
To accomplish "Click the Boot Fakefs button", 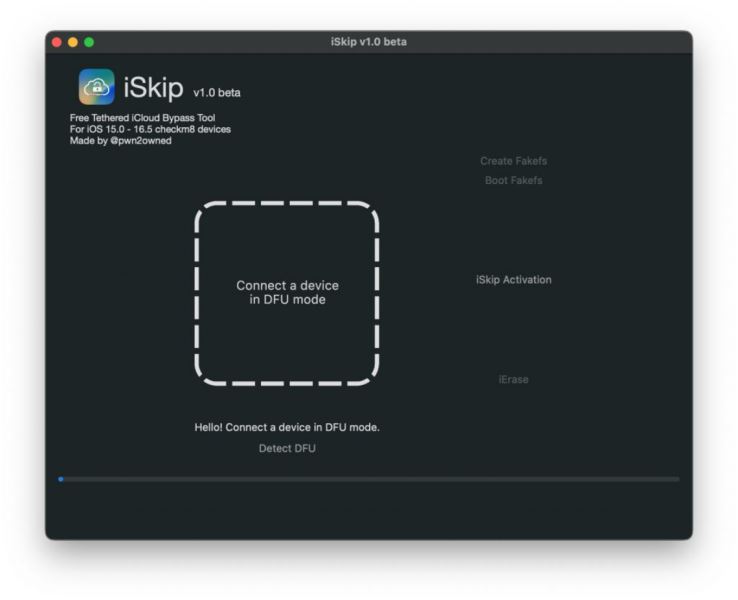I will [x=513, y=180].
